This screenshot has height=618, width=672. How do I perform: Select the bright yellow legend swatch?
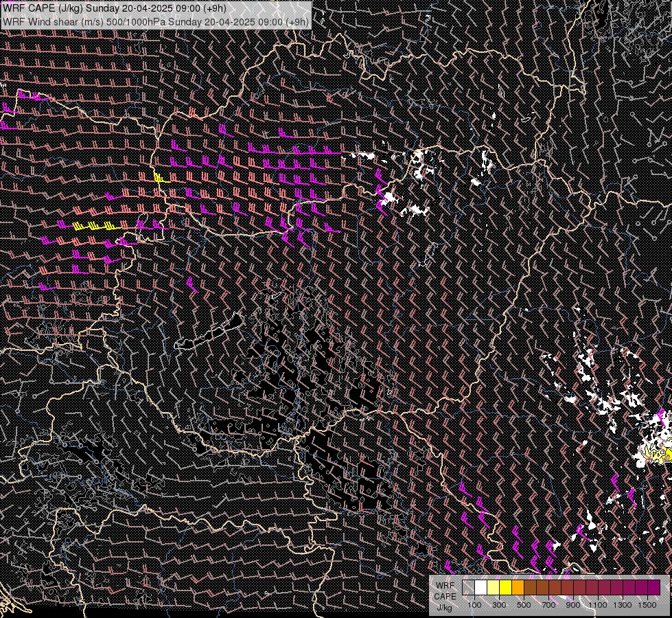(506, 587)
